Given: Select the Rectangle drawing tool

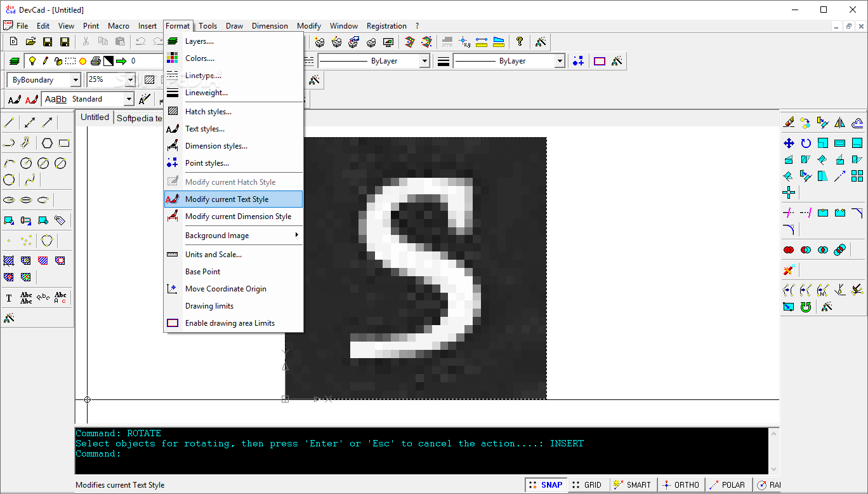Looking at the screenshot, I should pos(64,143).
